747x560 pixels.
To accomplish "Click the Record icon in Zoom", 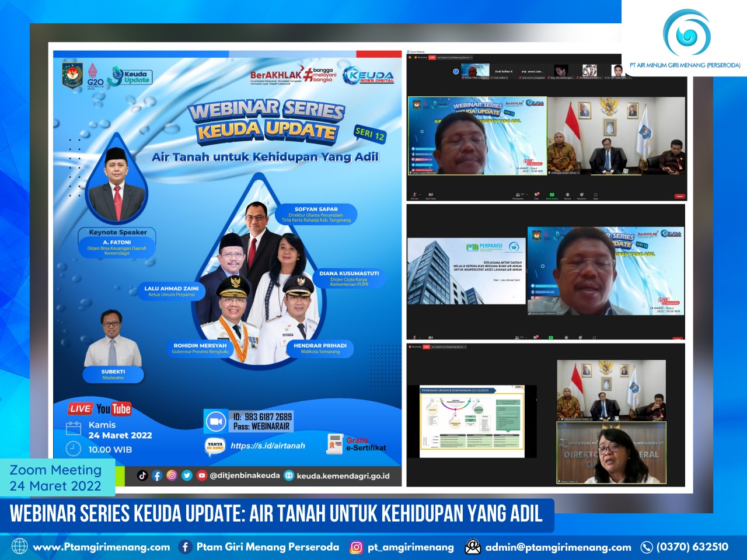I will [567, 194].
